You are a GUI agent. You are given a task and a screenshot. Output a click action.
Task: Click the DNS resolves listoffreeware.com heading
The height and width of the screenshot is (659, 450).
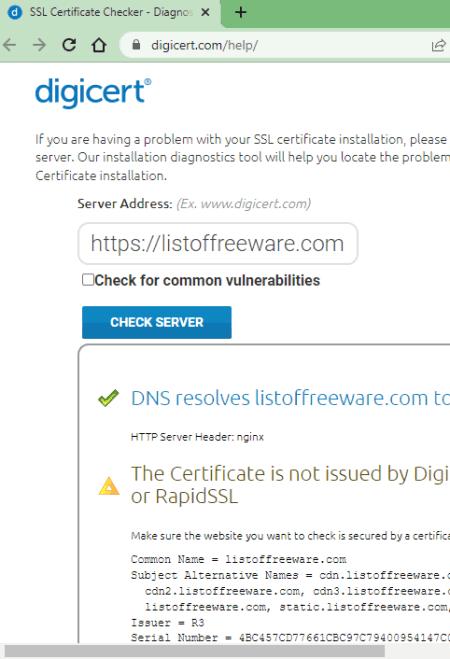coord(290,398)
